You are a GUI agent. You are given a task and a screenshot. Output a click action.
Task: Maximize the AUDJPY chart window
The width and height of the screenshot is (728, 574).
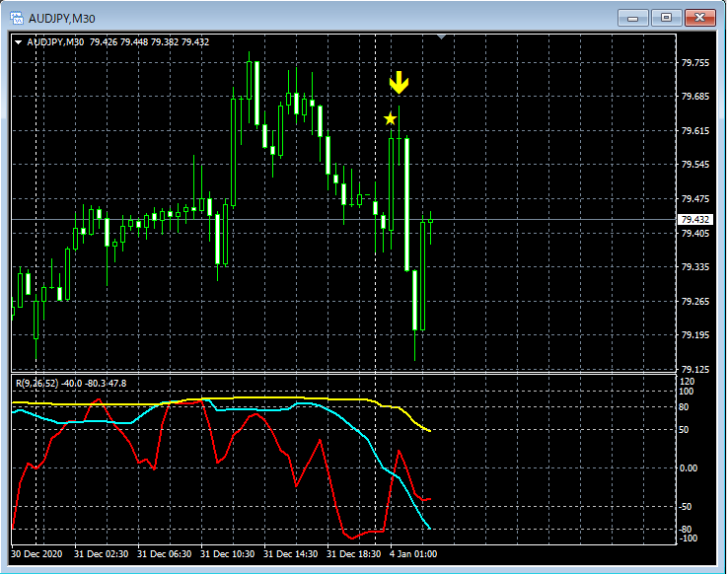pyautogui.click(x=667, y=18)
